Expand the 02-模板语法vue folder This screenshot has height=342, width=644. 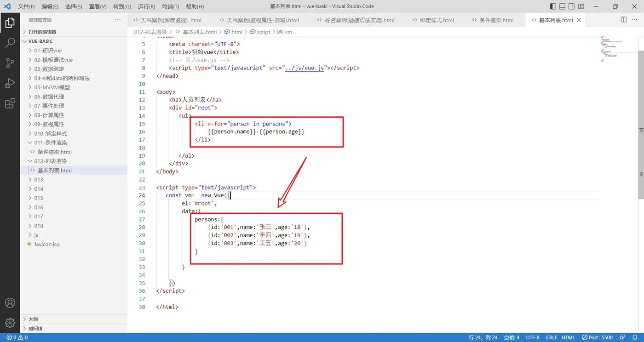coord(74,60)
